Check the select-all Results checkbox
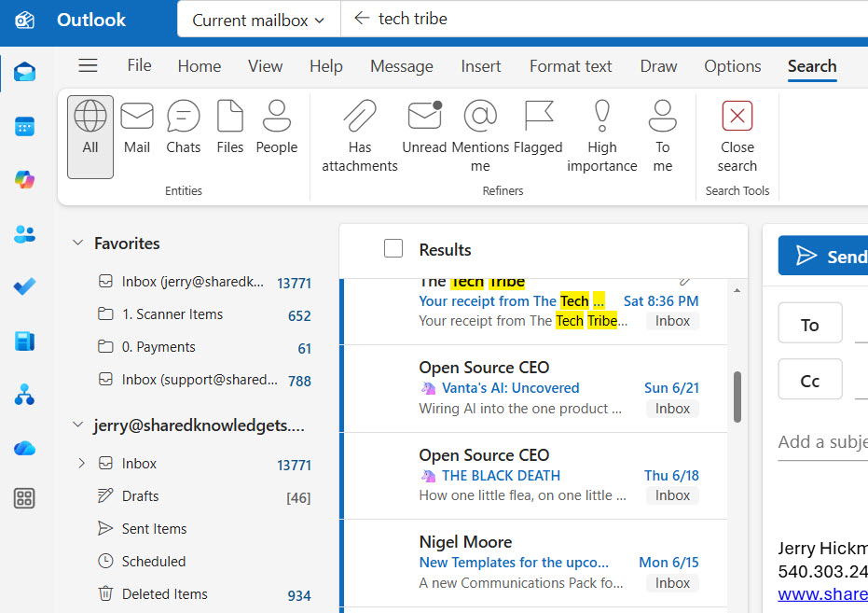 click(x=393, y=248)
